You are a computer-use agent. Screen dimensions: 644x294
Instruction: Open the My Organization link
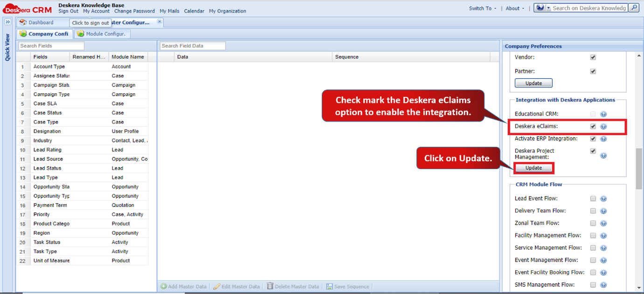[x=228, y=11]
